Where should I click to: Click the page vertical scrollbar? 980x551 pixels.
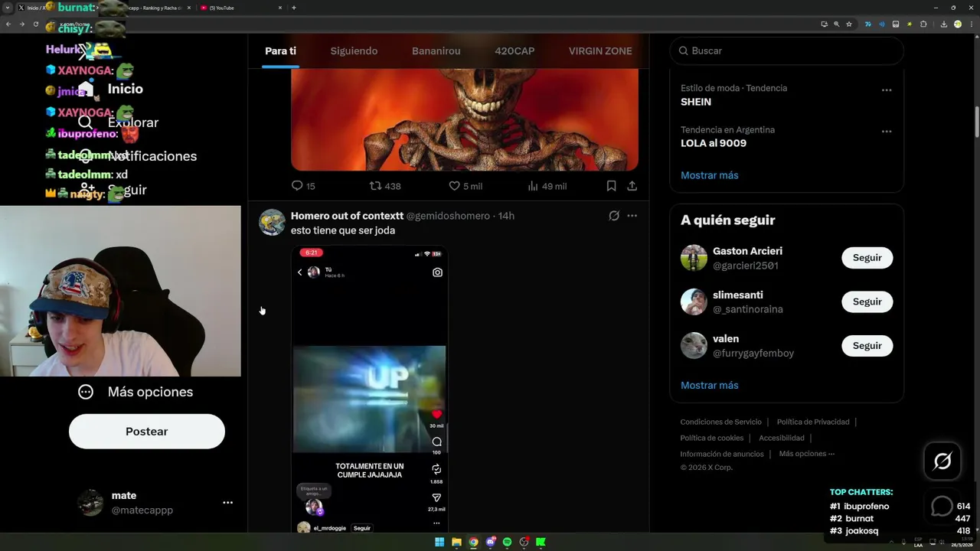click(976, 122)
